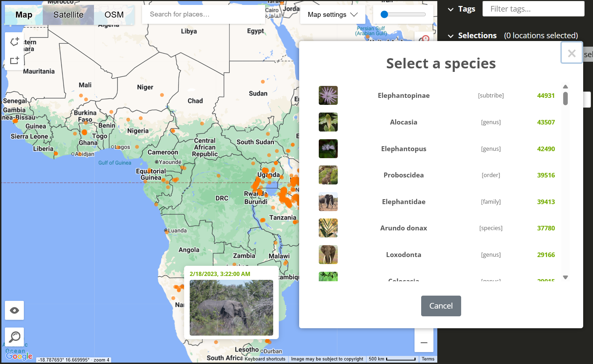Viewport: 593px width, 364px height.
Task: Select the polygon draw tool icon
Action: (x=14, y=42)
